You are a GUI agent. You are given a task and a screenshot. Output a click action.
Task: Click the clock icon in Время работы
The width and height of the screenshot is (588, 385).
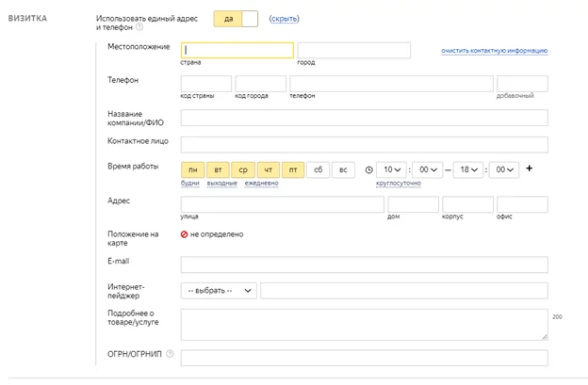pyautogui.click(x=369, y=170)
